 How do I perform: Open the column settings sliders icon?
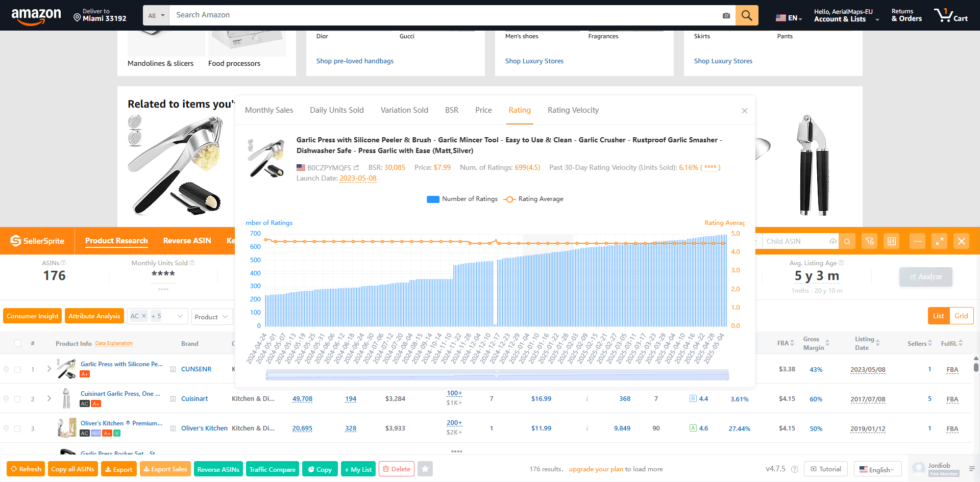click(892, 241)
